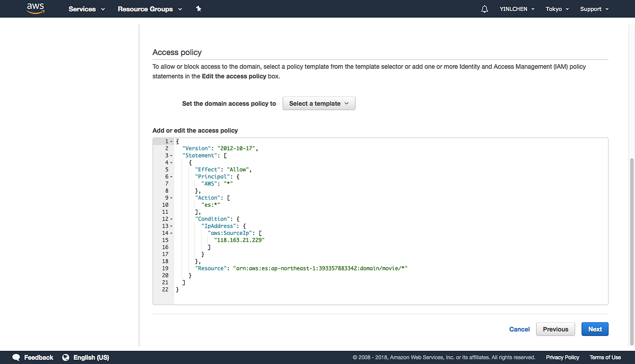Viewport: 635px width, 364px height.
Task: Click the Feedback speech bubble icon
Action: [x=16, y=357]
